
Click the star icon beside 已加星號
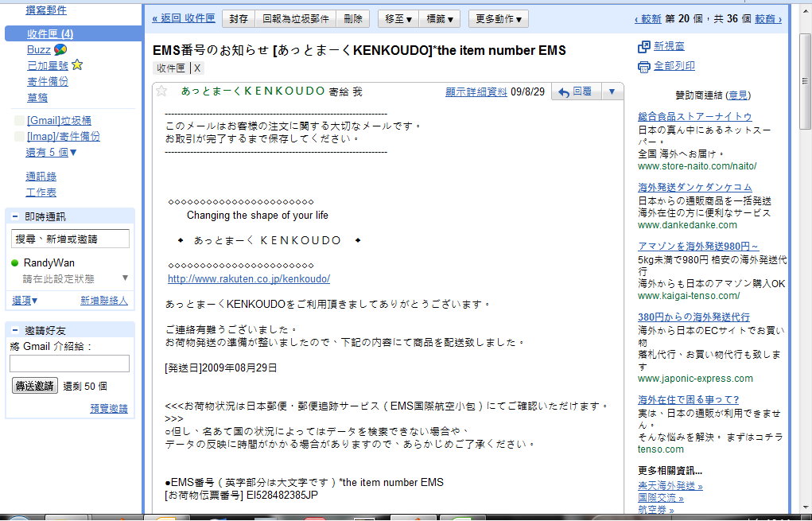[x=77, y=64]
